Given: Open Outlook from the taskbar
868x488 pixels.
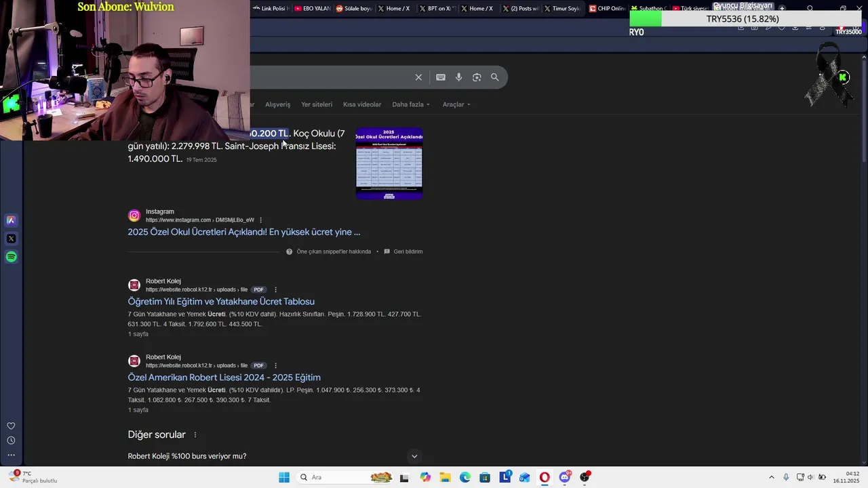Looking at the screenshot, I should click(x=525, y=477).
